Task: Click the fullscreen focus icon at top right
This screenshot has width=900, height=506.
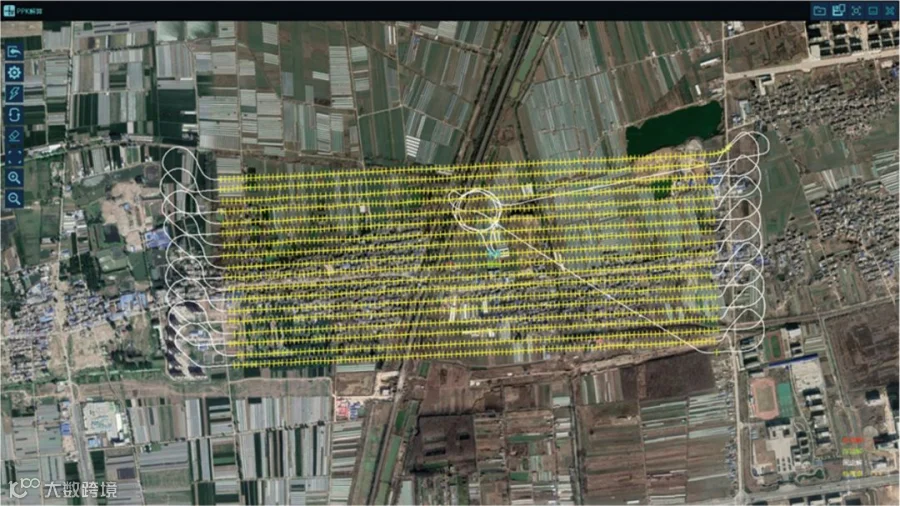Action: click(856, 10)
